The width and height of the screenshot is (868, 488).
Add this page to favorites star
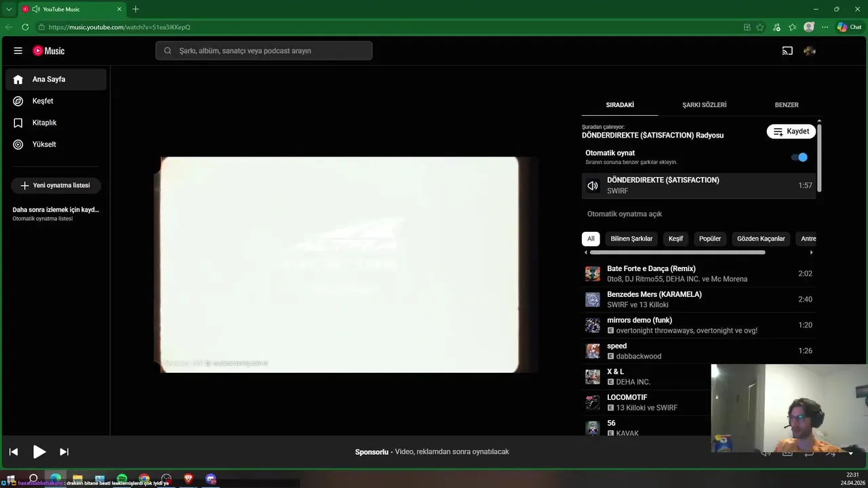point(760,27)
